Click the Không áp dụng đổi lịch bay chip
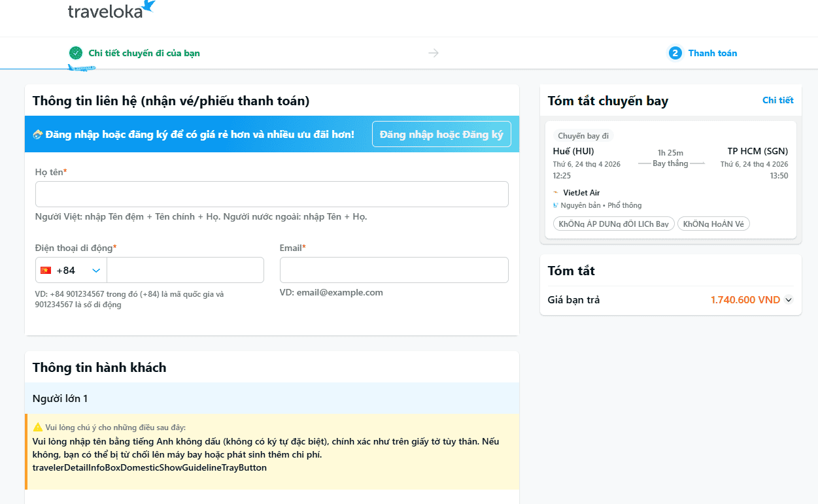 [x=613, y=224]
